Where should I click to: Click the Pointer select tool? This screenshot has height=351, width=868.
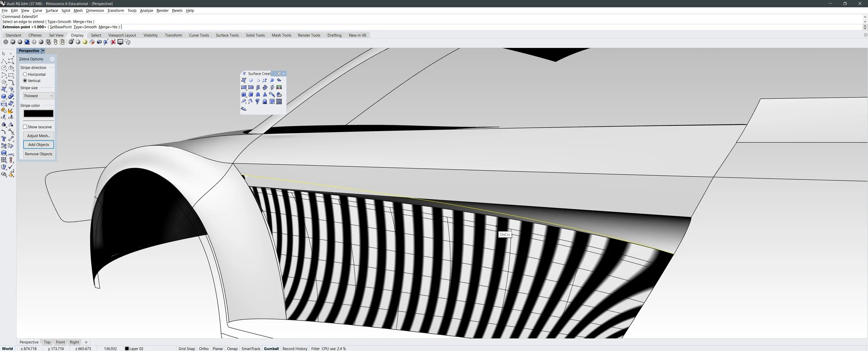[x=3, y=54]
